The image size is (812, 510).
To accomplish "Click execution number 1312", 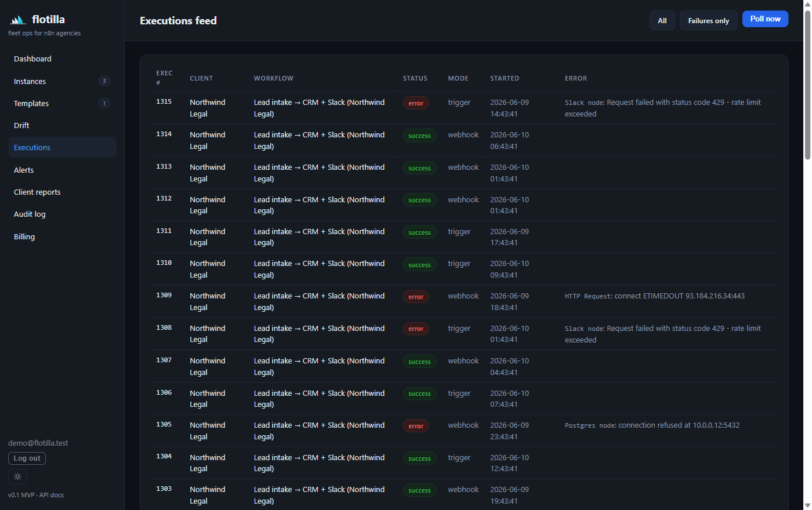I will point(164,198).
